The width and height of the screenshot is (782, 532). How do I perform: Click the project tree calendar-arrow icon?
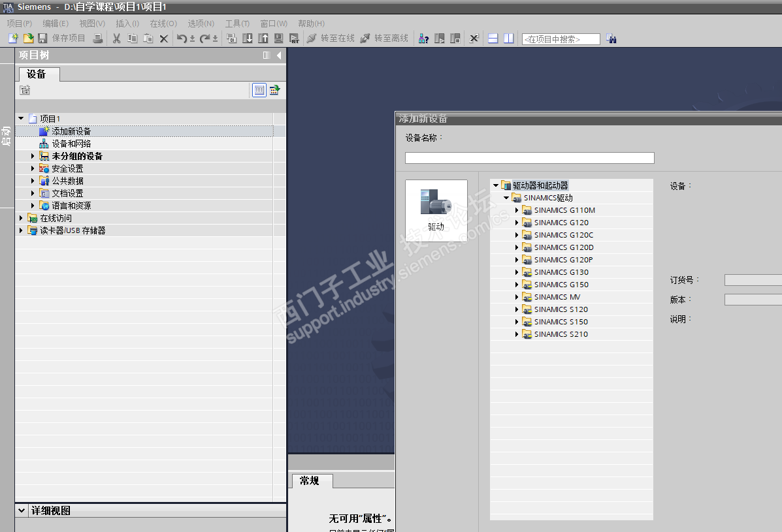click(274, 90)
